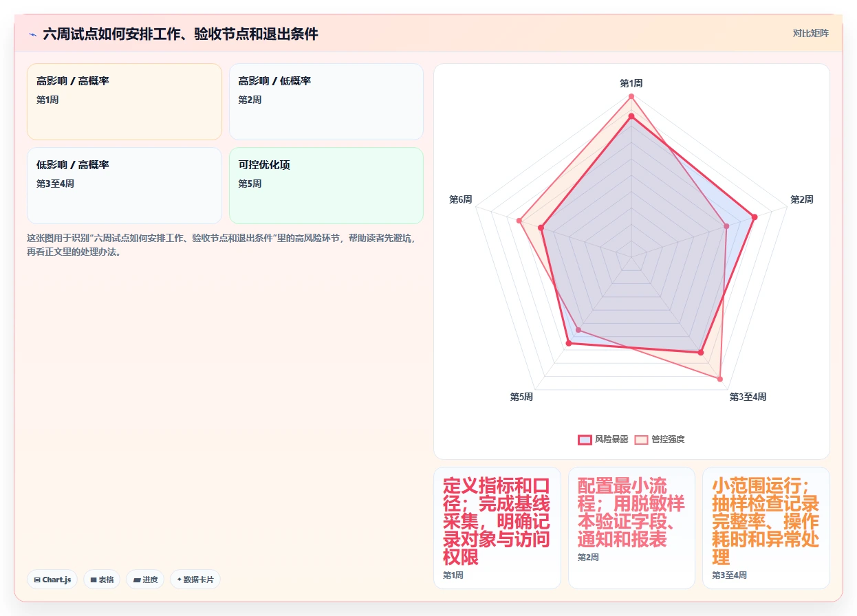Toggle the 风险暴露 legend entry
The image size is (857, 616).
(603, 439)
